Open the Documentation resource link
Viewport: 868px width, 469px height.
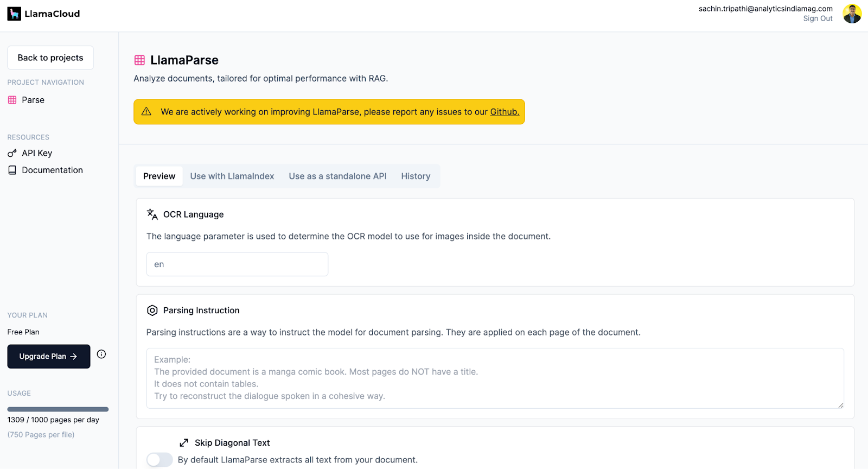click(x=52, y=170)
